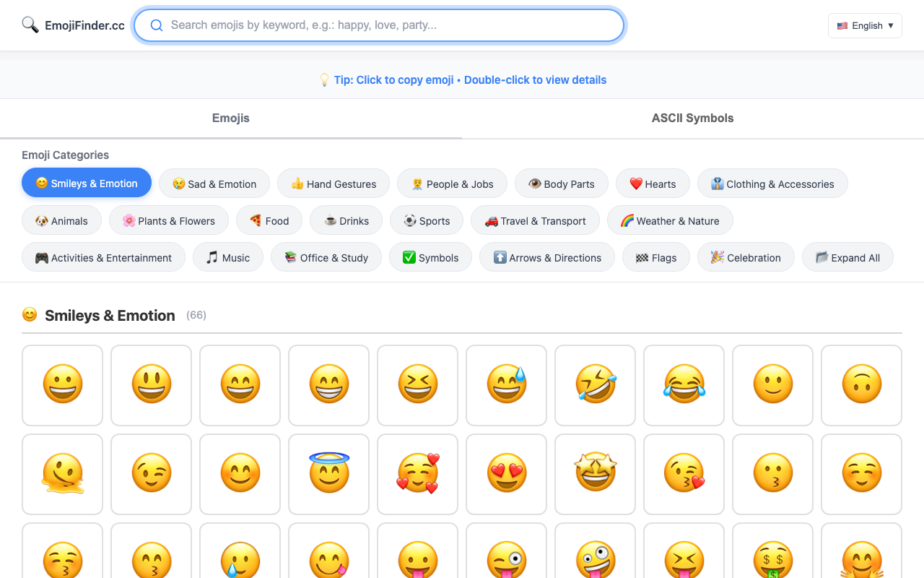Select Celebration category
This screenshot has width=924, height=578.
point(746,257)
